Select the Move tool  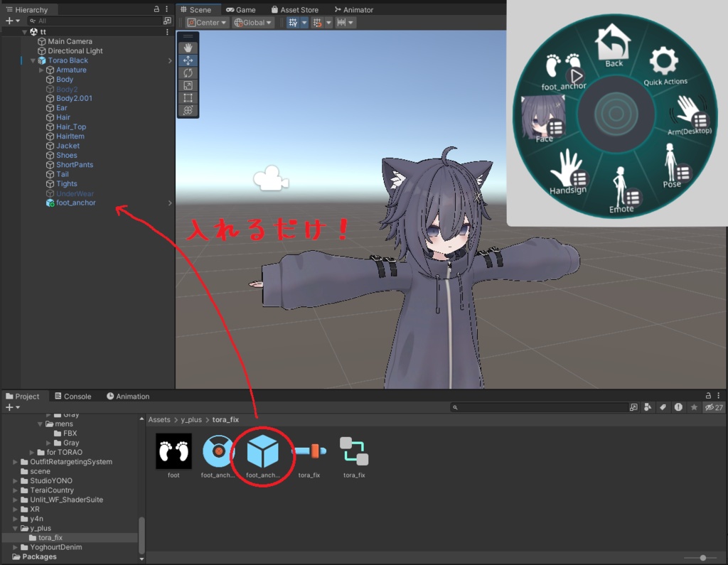(188, 60)
